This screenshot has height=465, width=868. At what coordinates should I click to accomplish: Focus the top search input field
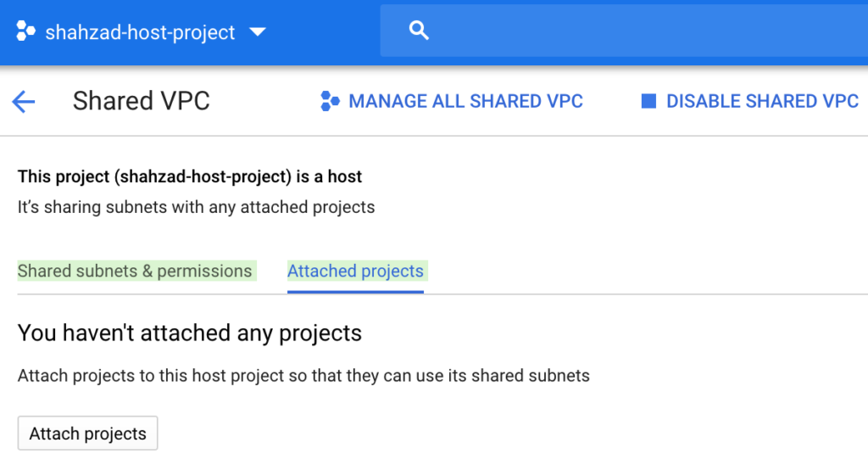click(624, 31)
